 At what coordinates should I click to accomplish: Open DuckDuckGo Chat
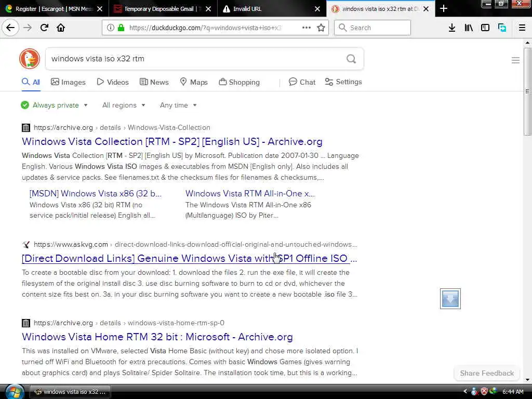tap(302, 82)
